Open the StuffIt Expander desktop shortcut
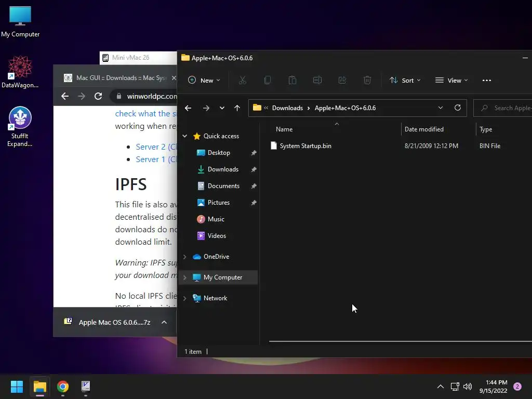Image resolution: width=532 pixels, height=399 pixels. pos(20,127)
